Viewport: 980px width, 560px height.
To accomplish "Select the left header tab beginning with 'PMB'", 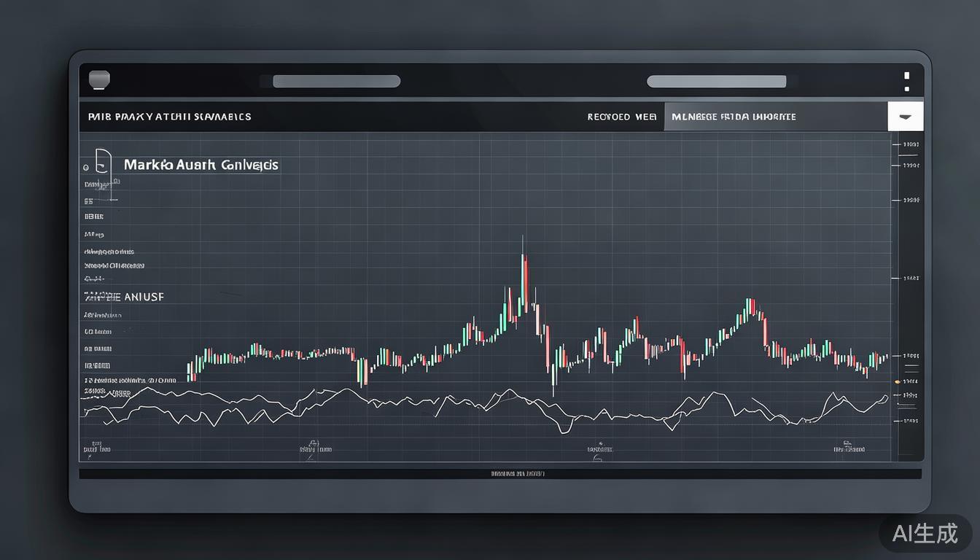I will [169, 117].
